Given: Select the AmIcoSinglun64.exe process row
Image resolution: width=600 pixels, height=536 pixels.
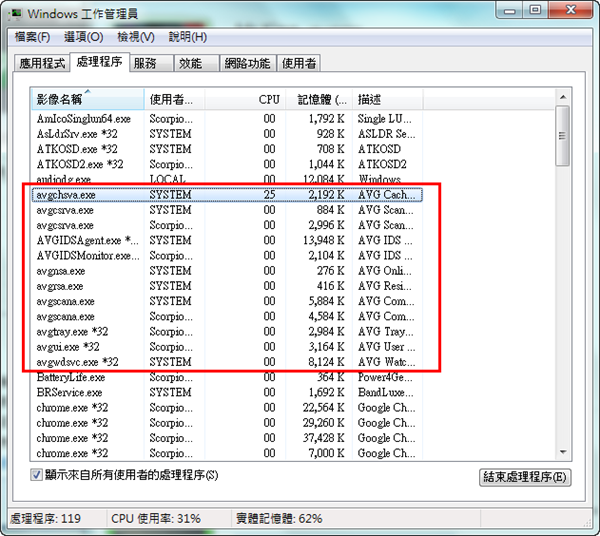Looking at the screenshot, I should (227, 119).
